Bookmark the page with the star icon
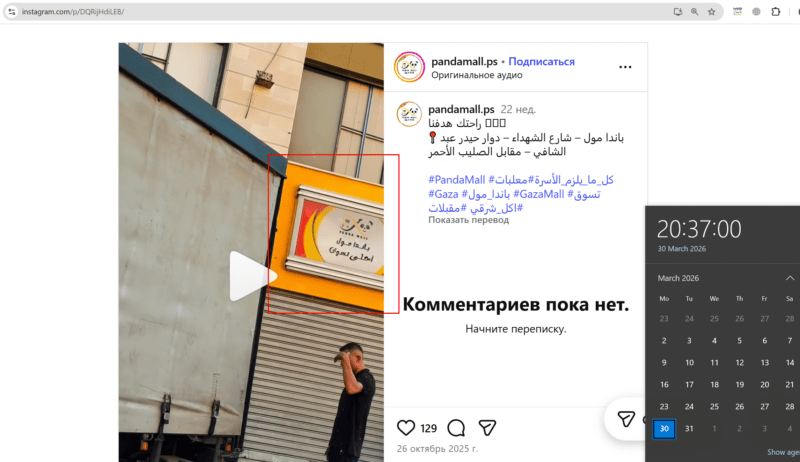The height and width of the screenshot is (462, 800). 711,12
